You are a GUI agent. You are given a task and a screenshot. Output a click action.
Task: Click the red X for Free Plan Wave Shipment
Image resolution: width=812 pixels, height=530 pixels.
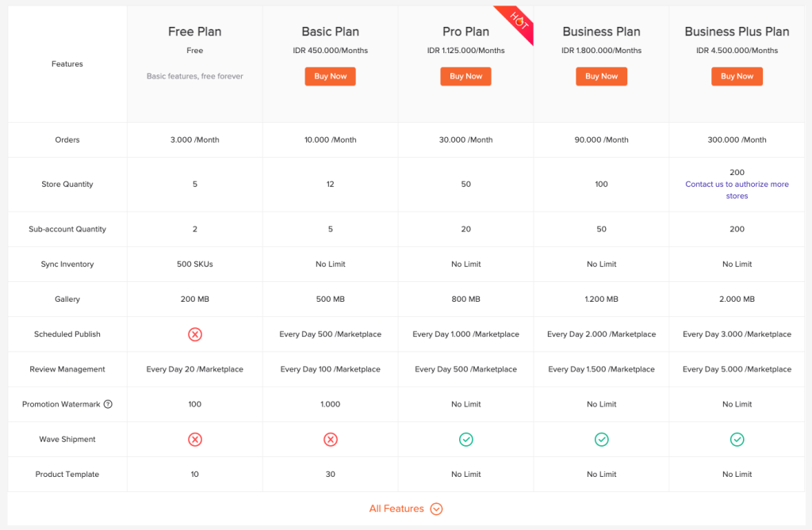point(195,440)
